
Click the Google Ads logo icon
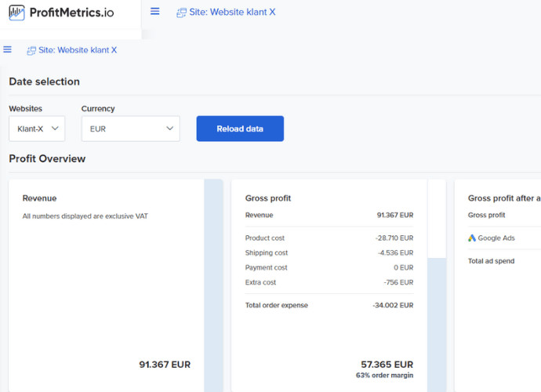pyautogui.click(x=472, y=238)
